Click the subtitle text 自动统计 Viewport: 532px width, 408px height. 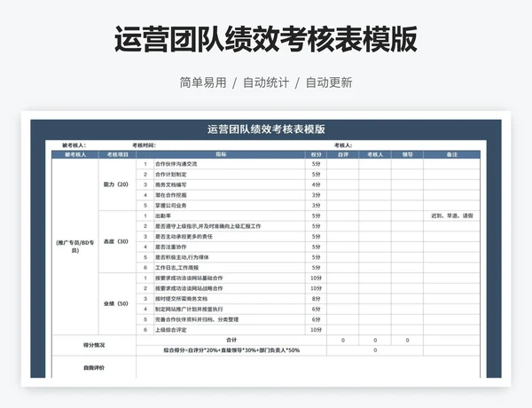tap(266, 82)
